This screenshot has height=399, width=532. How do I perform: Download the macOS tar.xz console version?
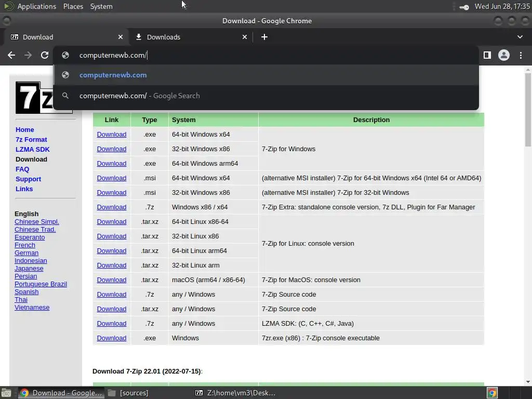[112, 280]
